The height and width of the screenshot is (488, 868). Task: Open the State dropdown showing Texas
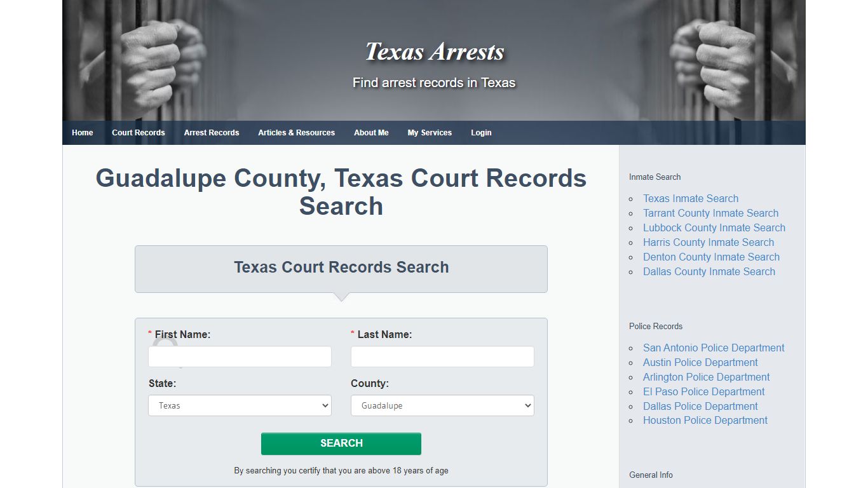tap(240, 405)
